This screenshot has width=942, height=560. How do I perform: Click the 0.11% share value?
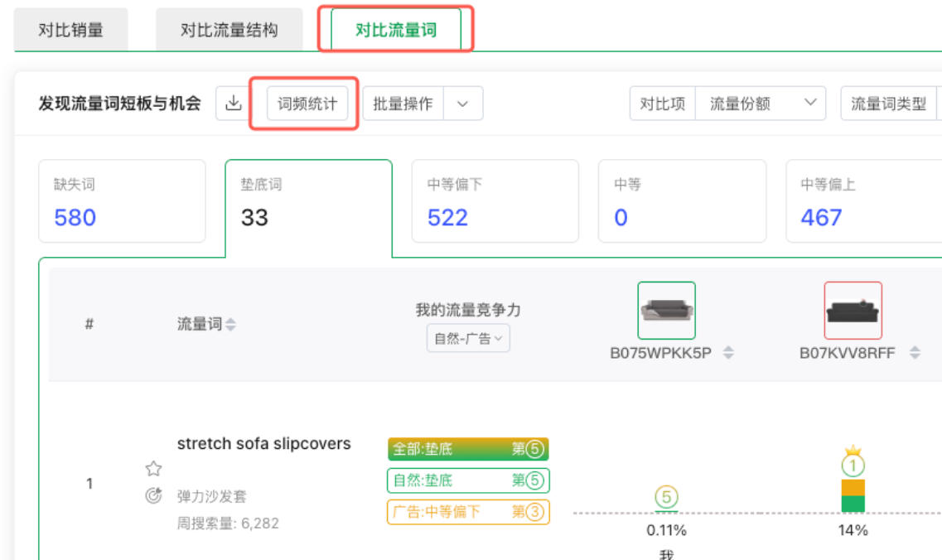click(x=666, y=530)
